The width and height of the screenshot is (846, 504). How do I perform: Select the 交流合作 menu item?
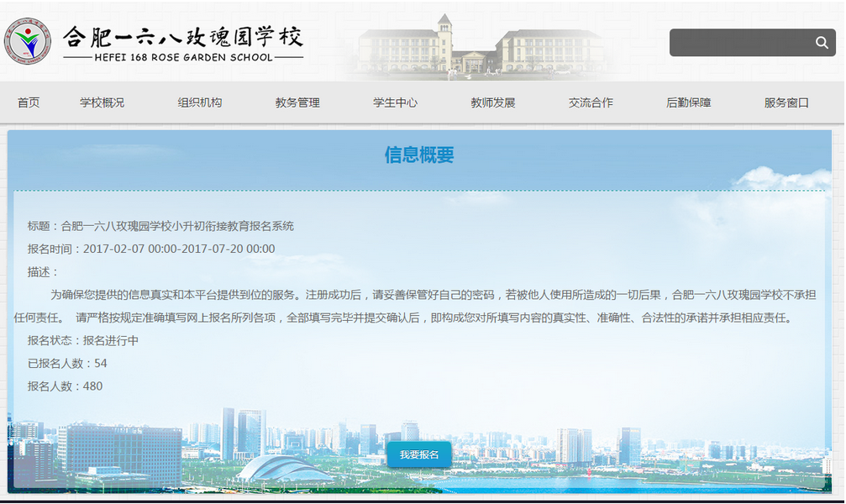[x=591, y=102]
